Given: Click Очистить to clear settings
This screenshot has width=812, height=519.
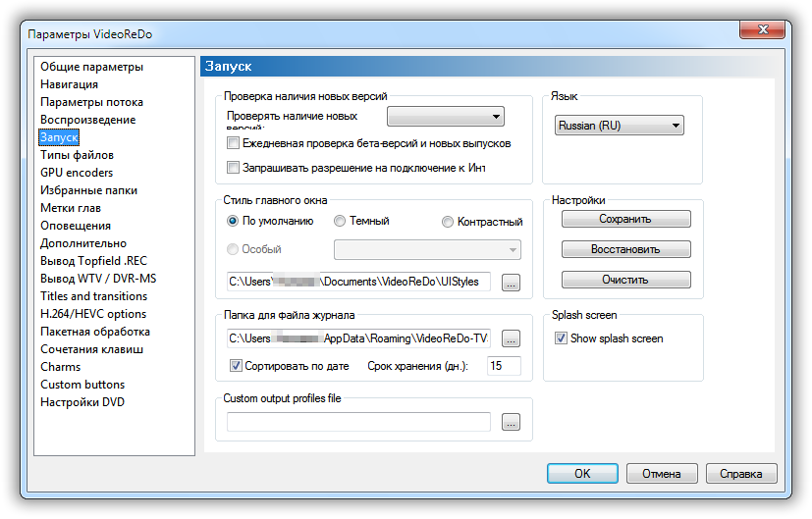Looking at the screenshot, I should (x=626, y=280).
